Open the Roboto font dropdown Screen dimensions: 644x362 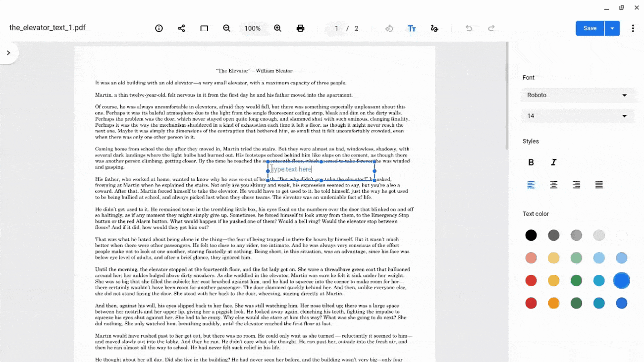click(578, 95)
